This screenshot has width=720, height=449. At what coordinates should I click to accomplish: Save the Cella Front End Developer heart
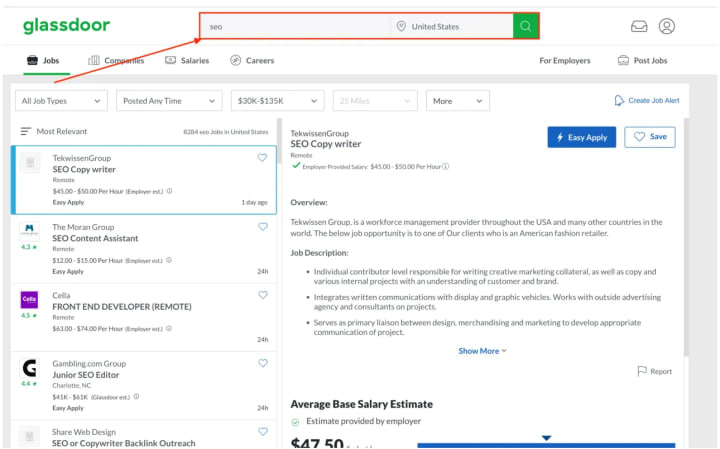(263, 295)
